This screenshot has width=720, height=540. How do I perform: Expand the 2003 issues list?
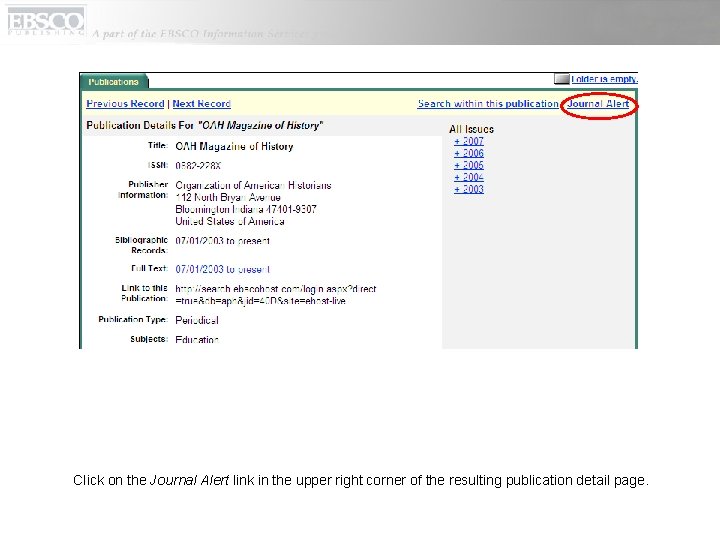point(469,189)
